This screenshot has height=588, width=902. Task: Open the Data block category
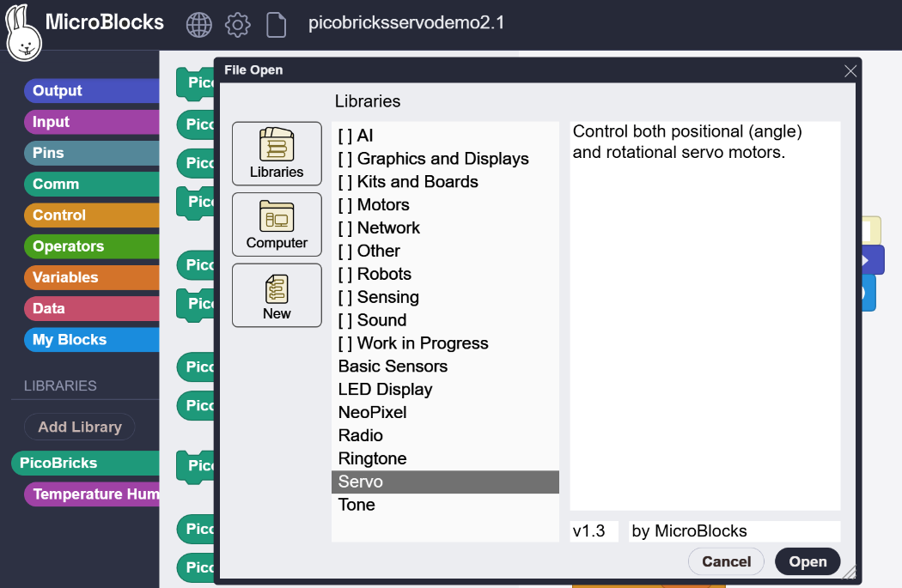[x=91, y=308]
